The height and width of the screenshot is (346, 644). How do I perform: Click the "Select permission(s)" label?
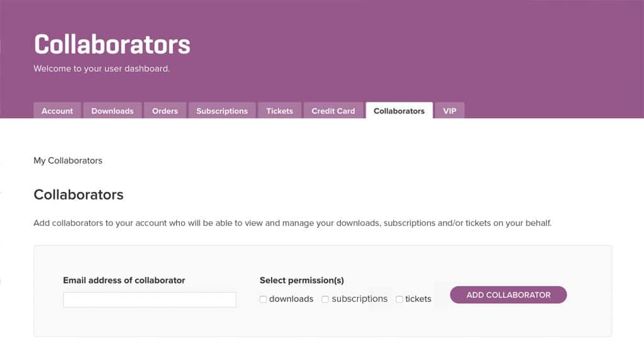click(x=302, y=280)
